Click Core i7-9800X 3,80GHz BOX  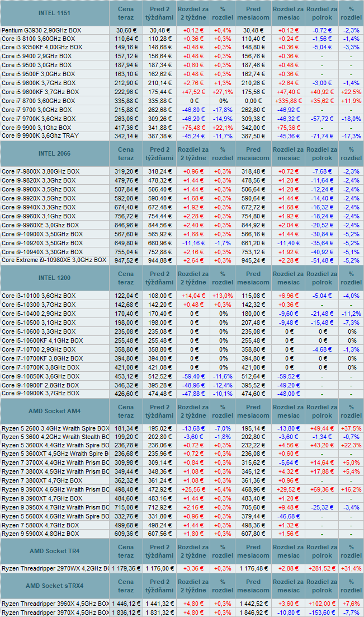(x=40, y=171)
